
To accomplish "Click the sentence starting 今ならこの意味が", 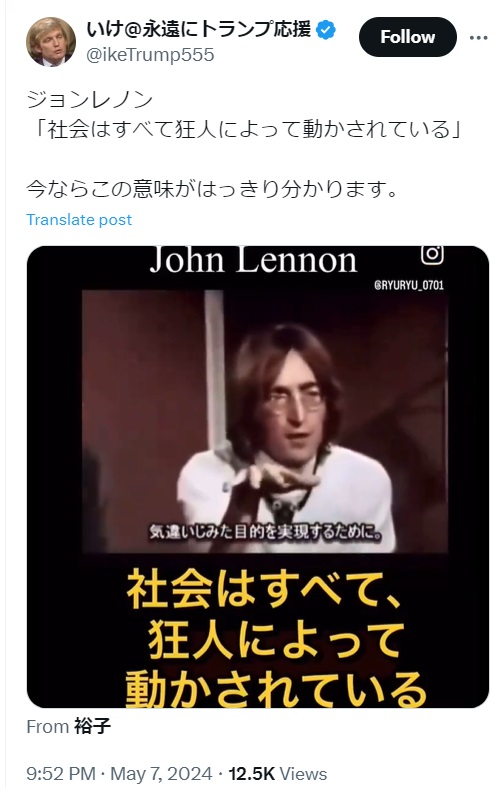I will coord(212,188).
